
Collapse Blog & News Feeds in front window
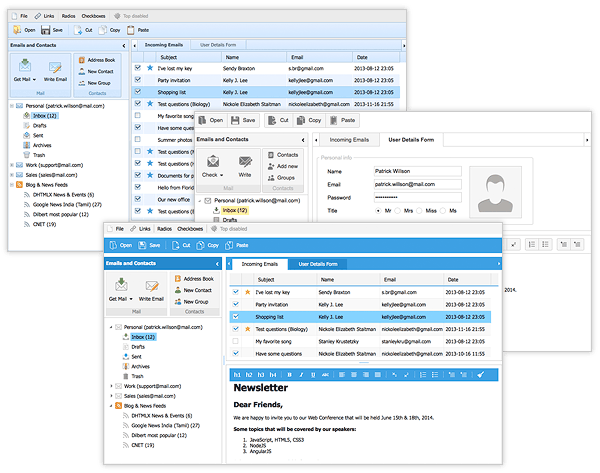111,406
